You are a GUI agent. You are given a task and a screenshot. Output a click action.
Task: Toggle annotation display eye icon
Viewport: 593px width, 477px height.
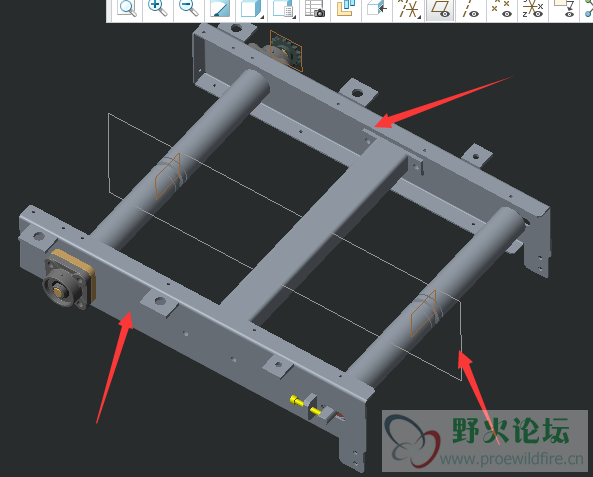564,8
